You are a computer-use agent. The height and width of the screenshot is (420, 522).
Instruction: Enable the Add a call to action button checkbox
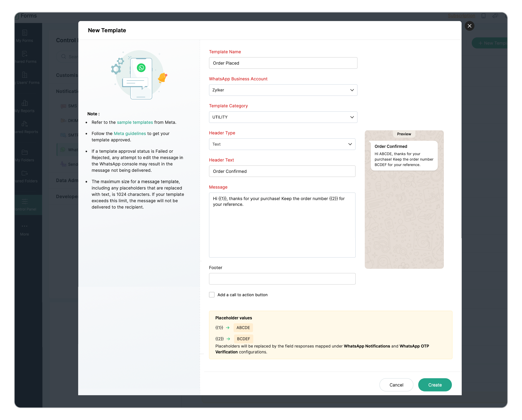pyautogui.click(x=212, y=295)
